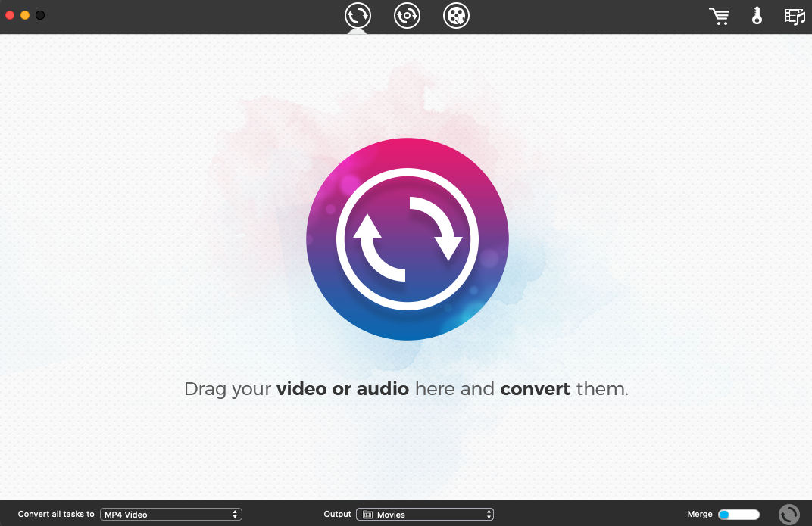Click arrows on the MP4 Video selector
Screen dimensions: 812x526
pos(236,515)
